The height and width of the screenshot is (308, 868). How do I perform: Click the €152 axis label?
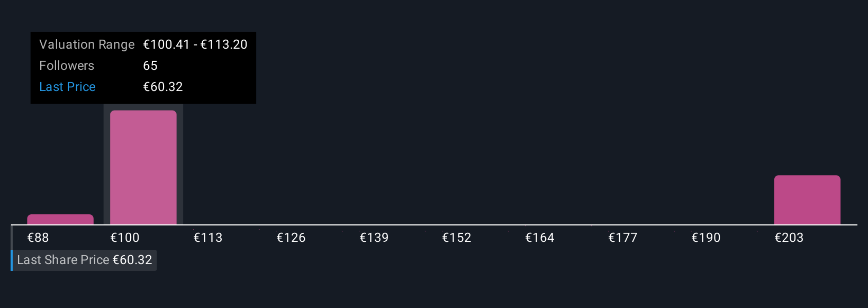pos(457,238)
